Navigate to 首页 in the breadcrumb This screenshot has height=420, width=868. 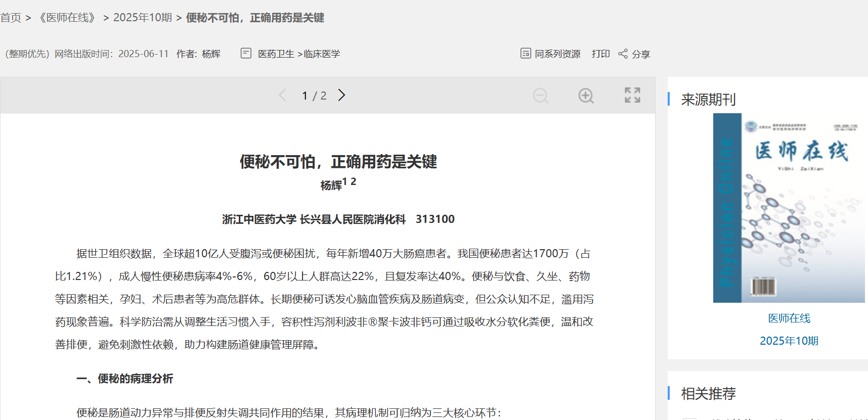11,18
